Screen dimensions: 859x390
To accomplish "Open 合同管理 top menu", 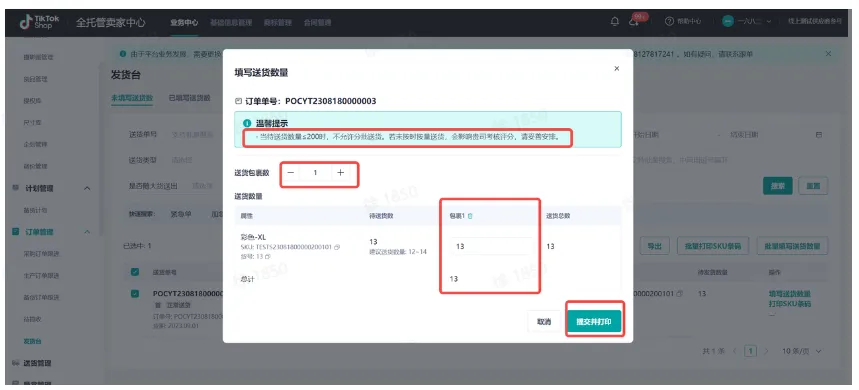I will (318, 22).
